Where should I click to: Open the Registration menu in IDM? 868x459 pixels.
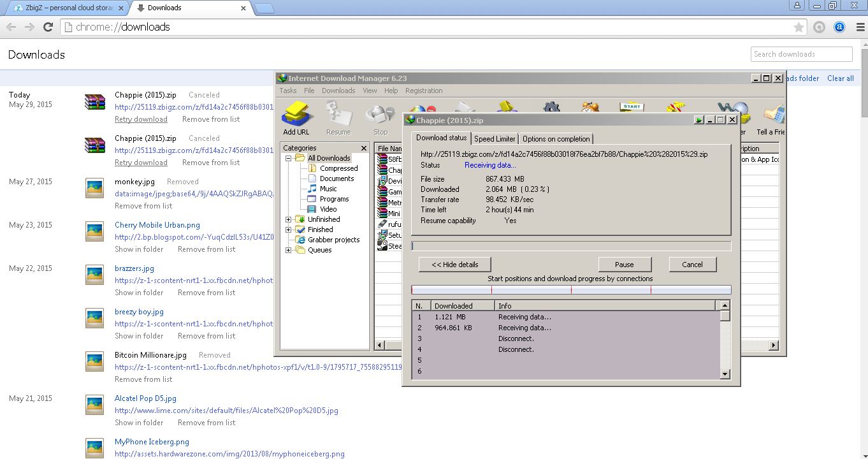424,91
